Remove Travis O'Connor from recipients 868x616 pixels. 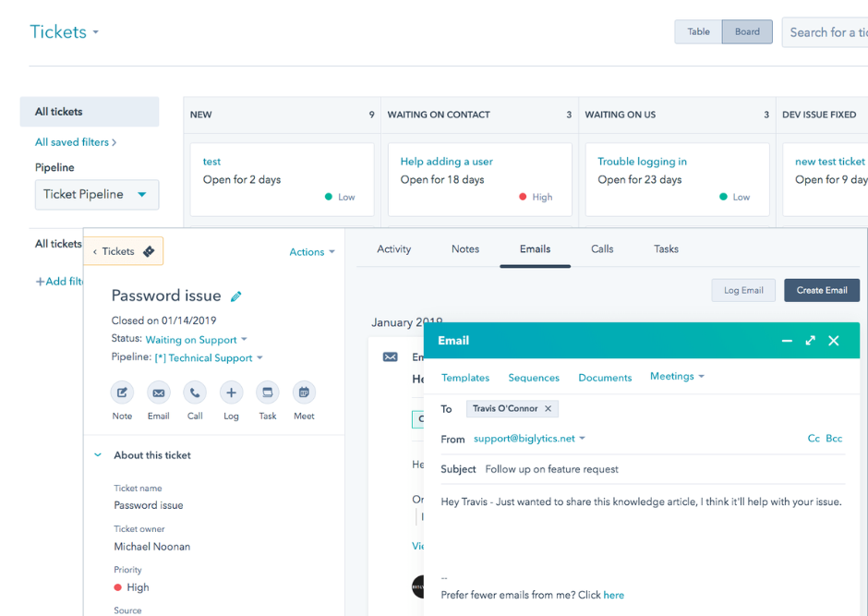click(x=548, y=408)
